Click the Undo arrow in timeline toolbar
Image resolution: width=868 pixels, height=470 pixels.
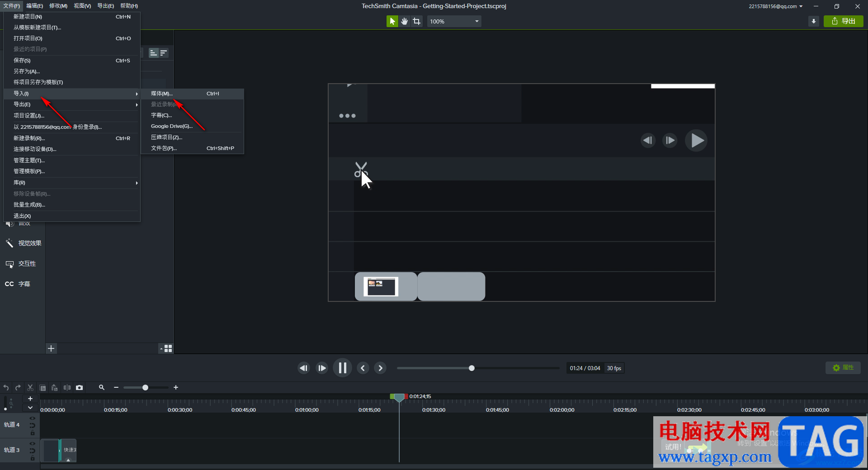pos(6,388)
